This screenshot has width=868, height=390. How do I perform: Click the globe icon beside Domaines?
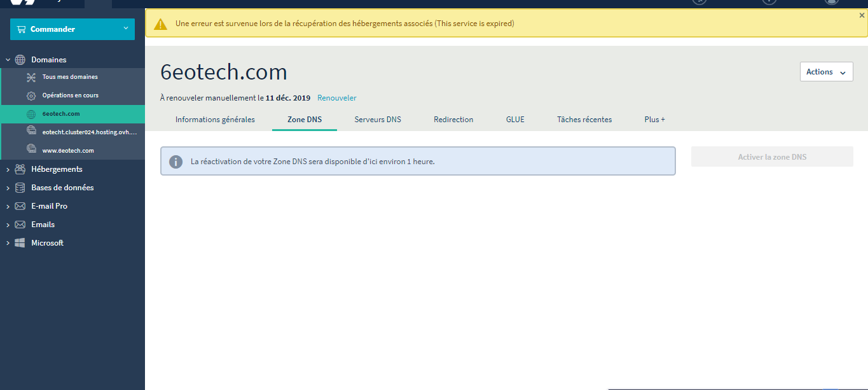20,60
